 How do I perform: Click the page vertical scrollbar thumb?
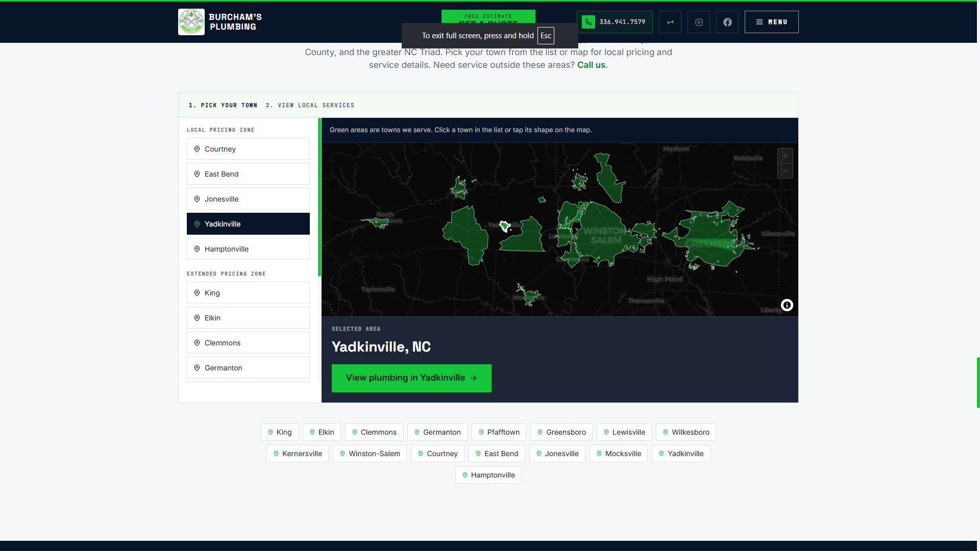978,383
